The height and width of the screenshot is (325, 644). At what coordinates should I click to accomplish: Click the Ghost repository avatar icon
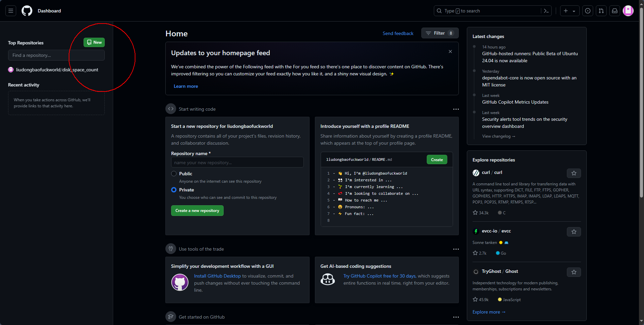coord(476,272)
